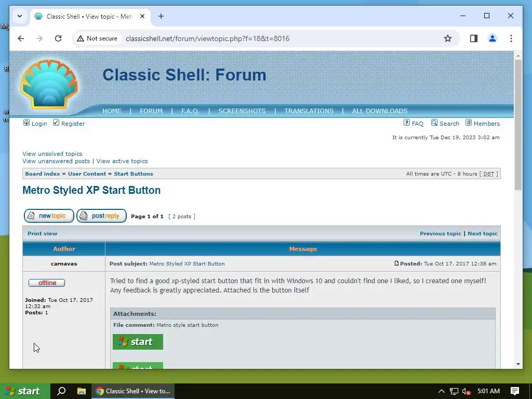
Task: Open the first green start button attachment image
Action: click(138, 342)
